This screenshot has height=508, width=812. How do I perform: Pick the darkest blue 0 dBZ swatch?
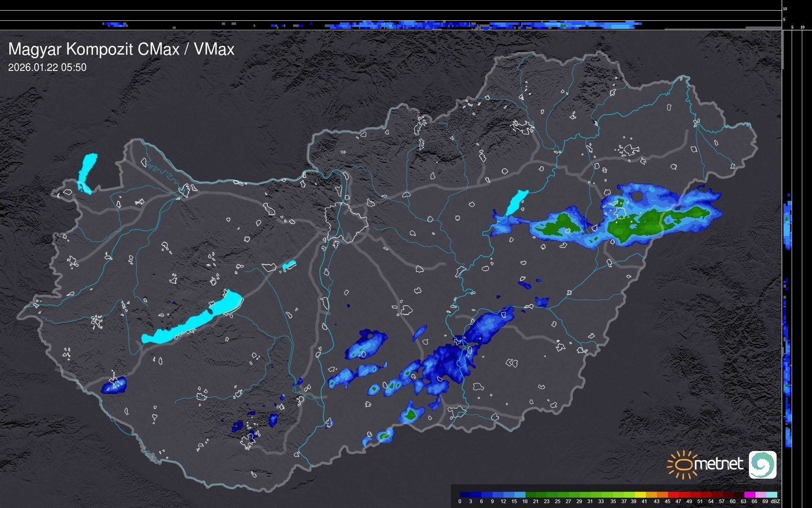465,495
